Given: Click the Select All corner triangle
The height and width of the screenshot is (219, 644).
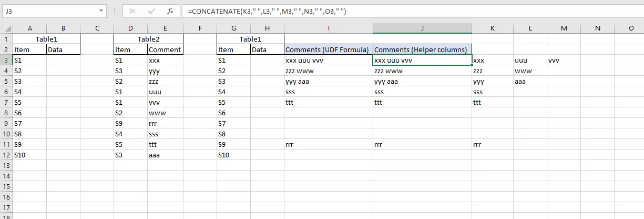Looking at the screenshot, I should [6, 28].
